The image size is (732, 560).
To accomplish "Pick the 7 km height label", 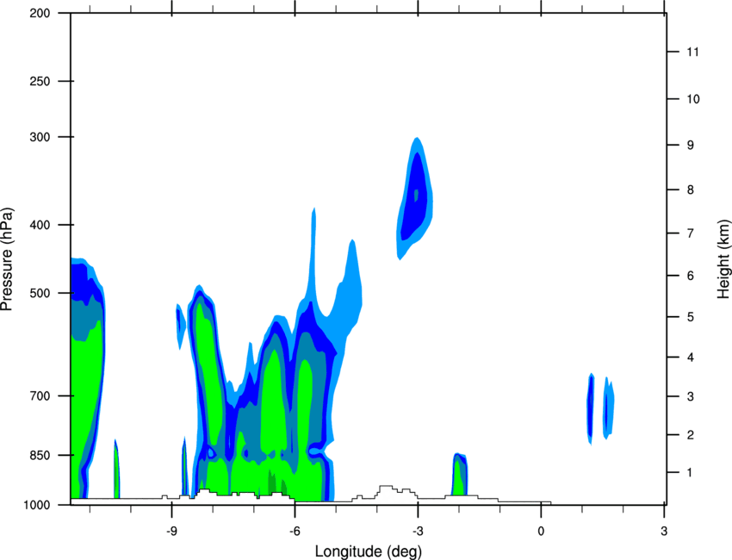I will [691, 233].
